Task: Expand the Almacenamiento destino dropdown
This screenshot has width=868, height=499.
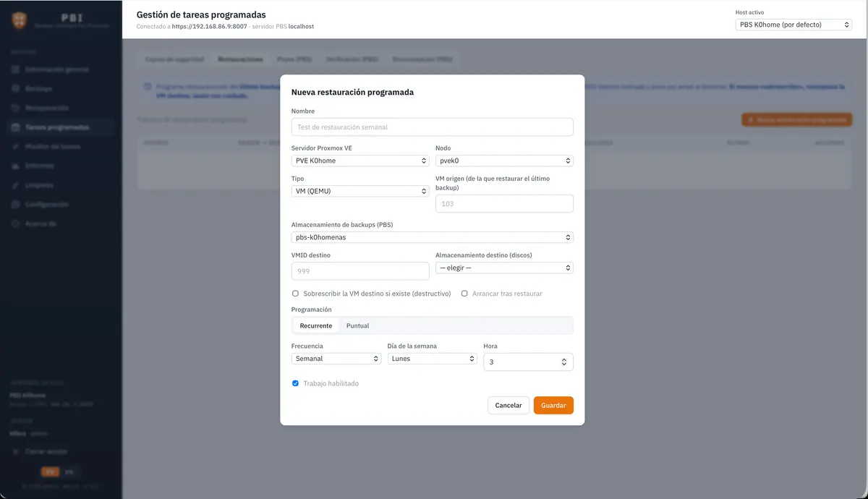Action: tap(504, 268)
